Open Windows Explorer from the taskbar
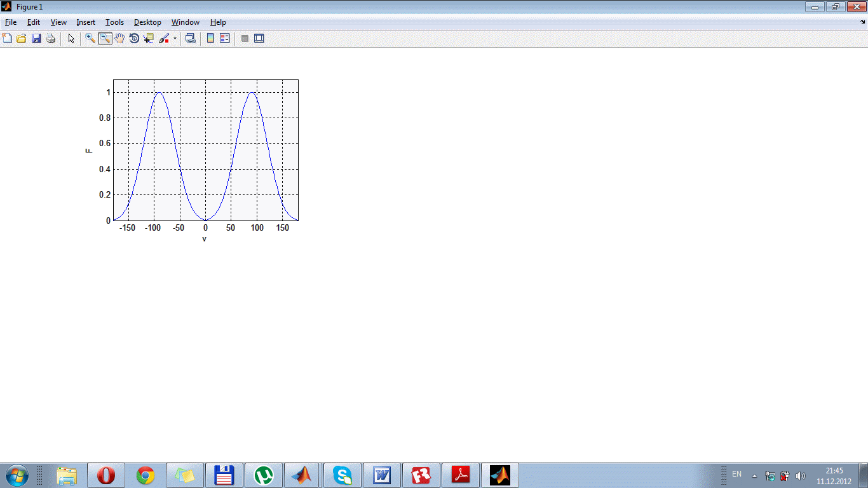The height and width of the screenshot is (488, 868). coord(67,475)
